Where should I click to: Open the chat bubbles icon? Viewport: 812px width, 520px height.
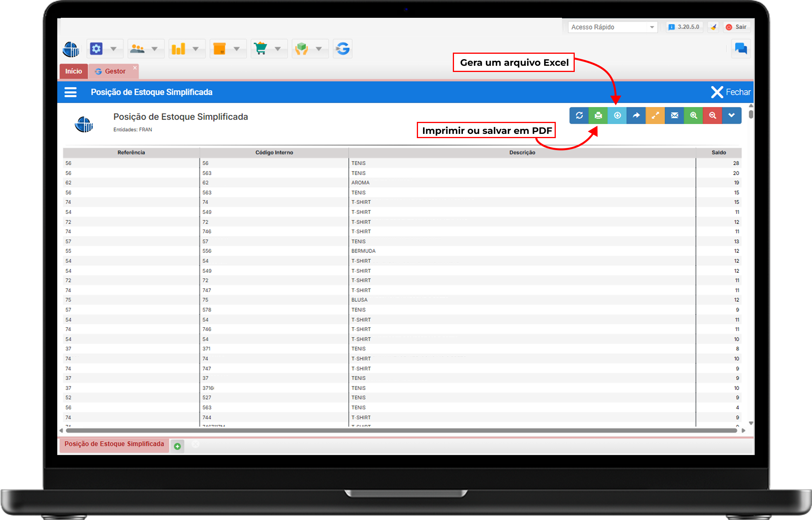click(x=741, y=48)
